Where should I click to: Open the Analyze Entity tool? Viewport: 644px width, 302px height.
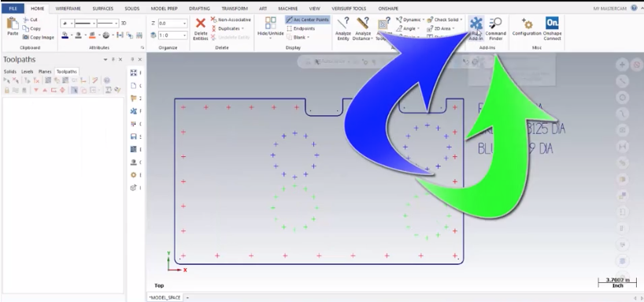[x=343, y=28]
